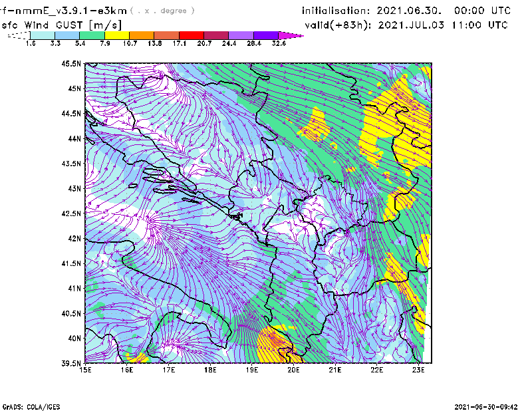The width and height of the screenshot is (532, 411).
Task: Click the '20E' longitude label
Action: pyautogui.click(x=293, y=370)
